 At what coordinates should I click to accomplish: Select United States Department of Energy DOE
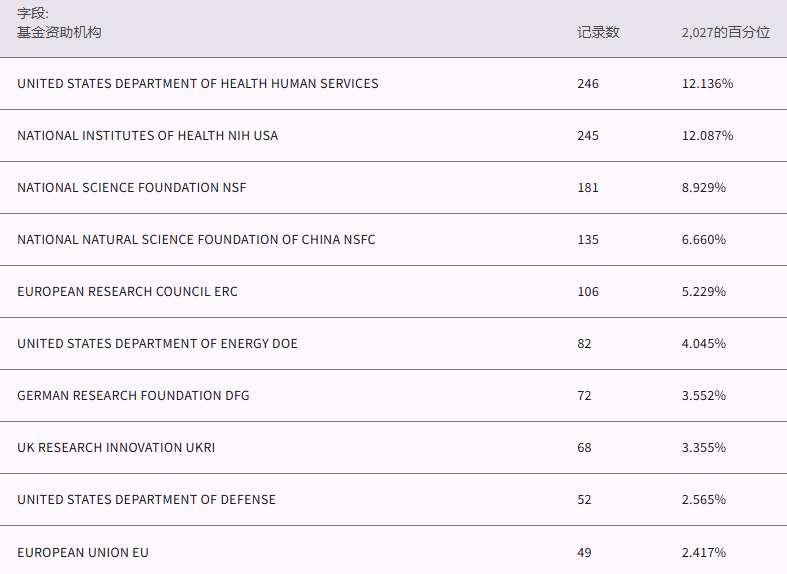click(157, 344)
